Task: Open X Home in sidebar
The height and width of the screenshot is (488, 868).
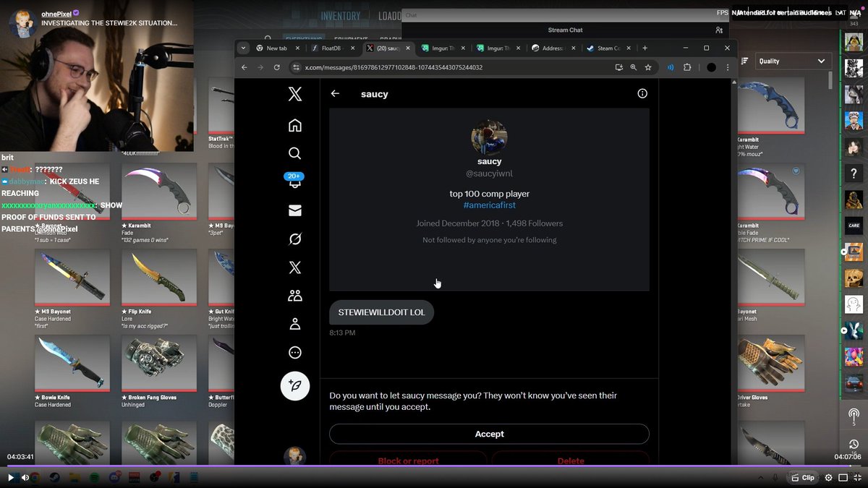Action: click(294, 126)
